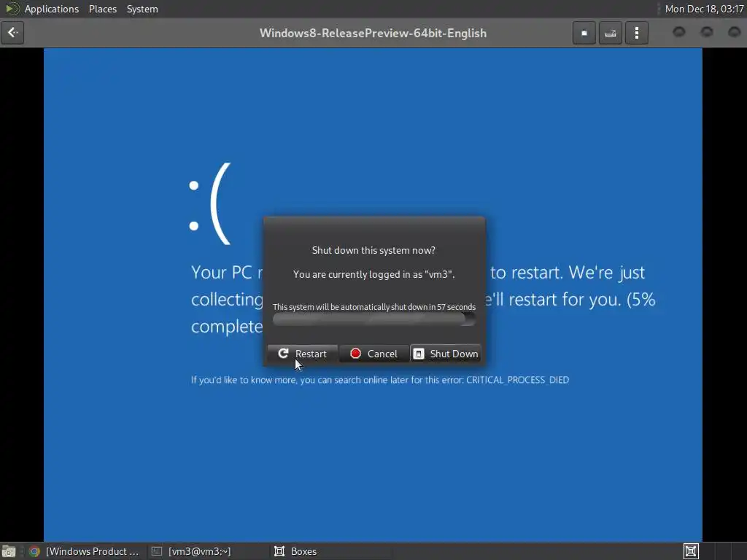Click the Windows8-ReleasePreview-64bit-English title
The width and height of the screenshot is (747, 560).
coord(373,34)
